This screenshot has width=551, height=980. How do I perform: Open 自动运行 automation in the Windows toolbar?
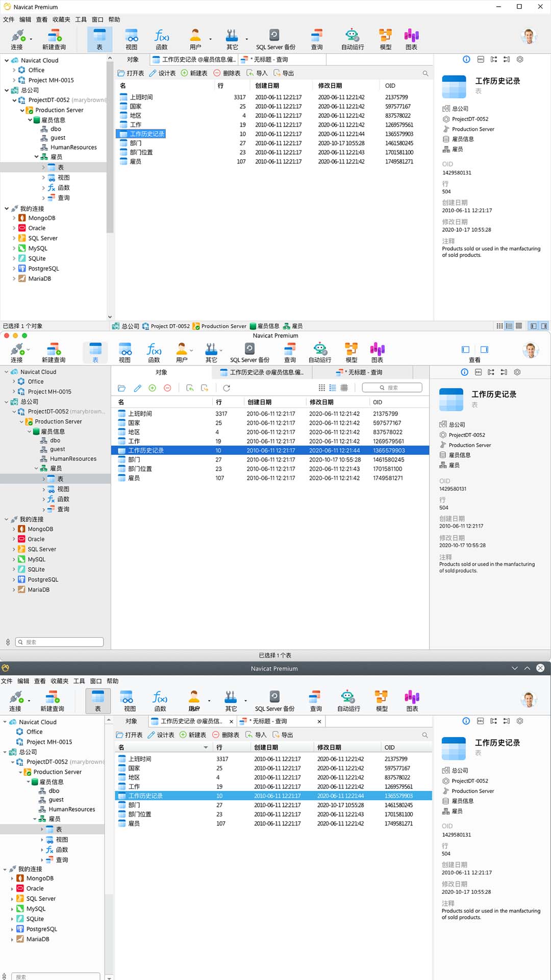pyautogui.click(x=352, y=39)
